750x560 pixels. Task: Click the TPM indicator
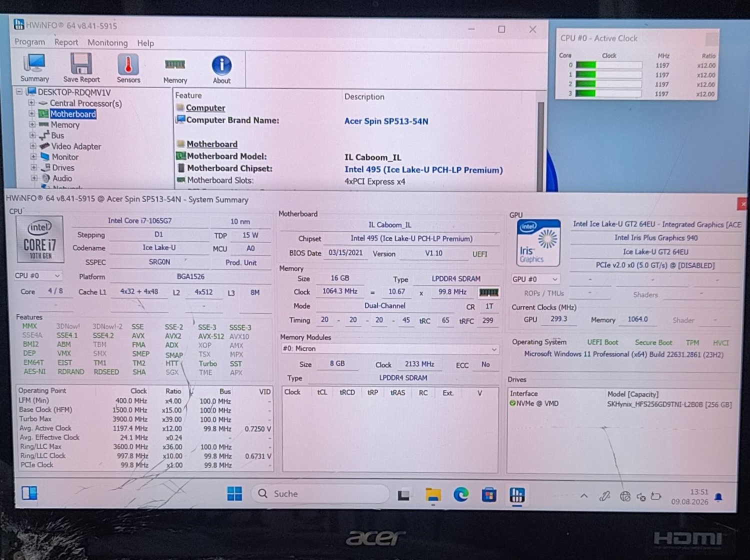pos(692,342)
